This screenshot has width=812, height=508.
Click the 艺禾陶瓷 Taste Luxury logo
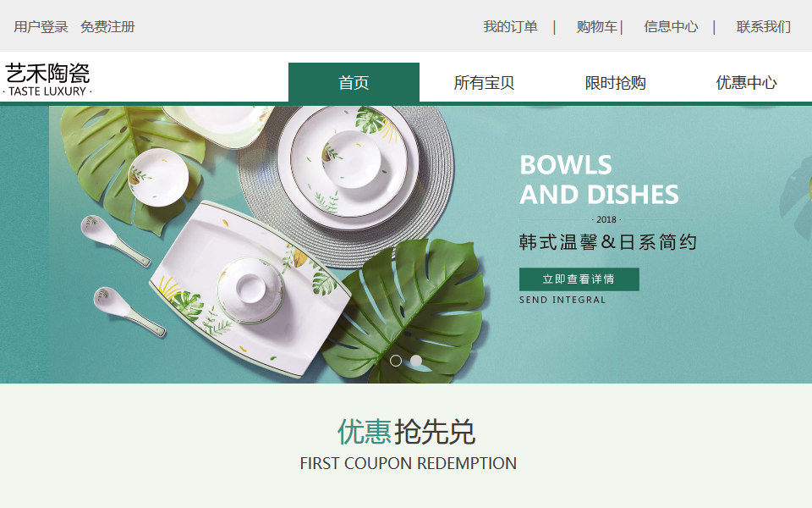pyautogui.click(x=47, y=80)
